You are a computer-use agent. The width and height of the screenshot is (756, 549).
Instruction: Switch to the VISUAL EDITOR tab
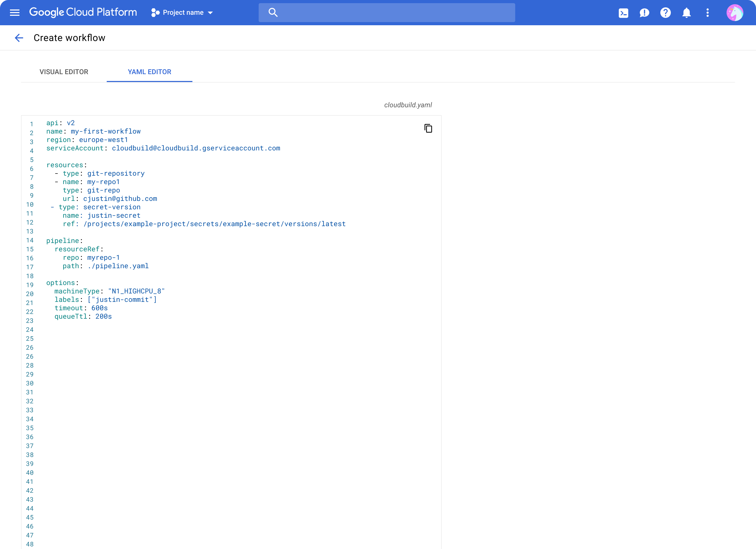[x=64, y=72]
